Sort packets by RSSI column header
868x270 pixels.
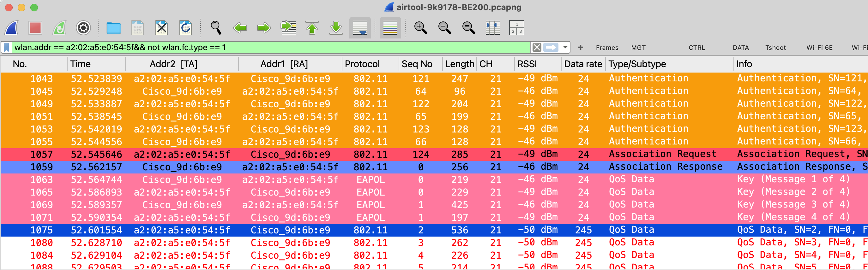coord(527,64)
